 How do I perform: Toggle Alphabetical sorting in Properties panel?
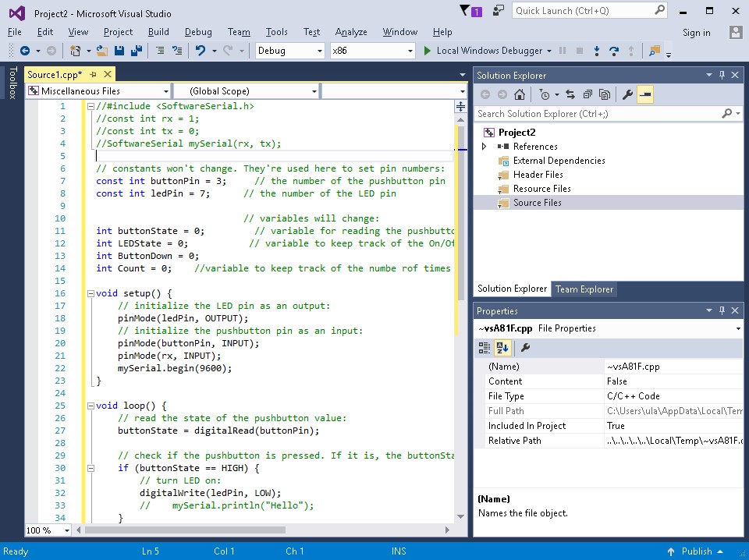click(x=503, y=348)
